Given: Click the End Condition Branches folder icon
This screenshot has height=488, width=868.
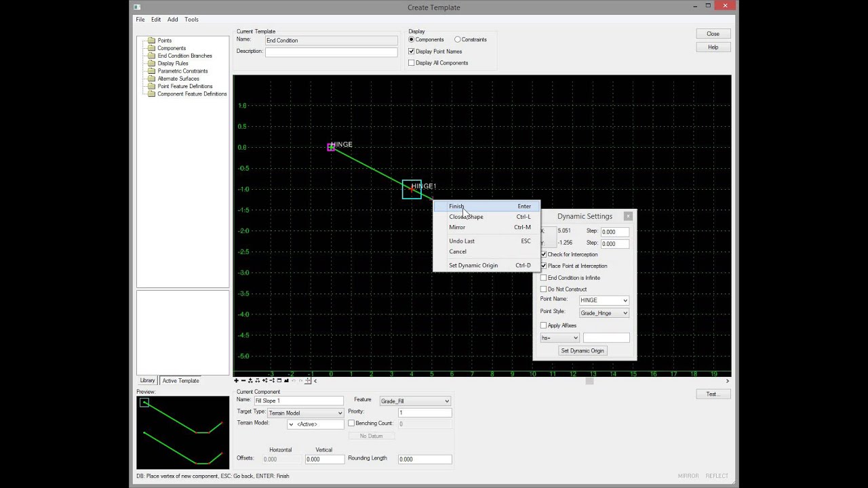Looking at the screenshot, I should click(152, 56).
